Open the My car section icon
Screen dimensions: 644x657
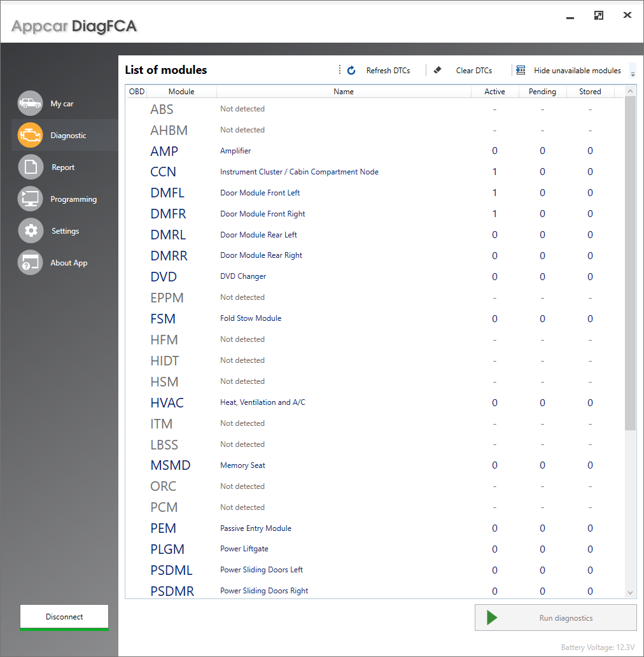click(30, 103)
